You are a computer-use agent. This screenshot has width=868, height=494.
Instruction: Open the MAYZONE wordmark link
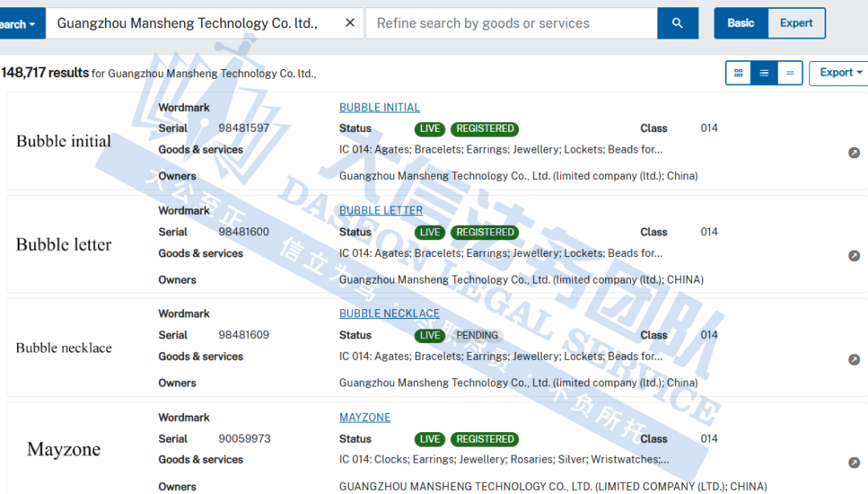pyautogui.click(x=364, y=417)
